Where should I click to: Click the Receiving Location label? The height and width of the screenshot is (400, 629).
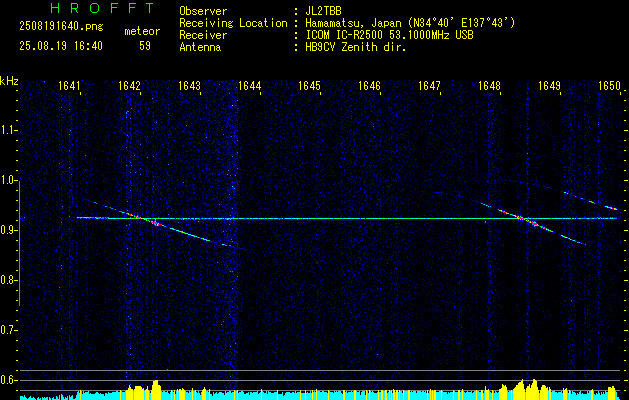[233, 23]
